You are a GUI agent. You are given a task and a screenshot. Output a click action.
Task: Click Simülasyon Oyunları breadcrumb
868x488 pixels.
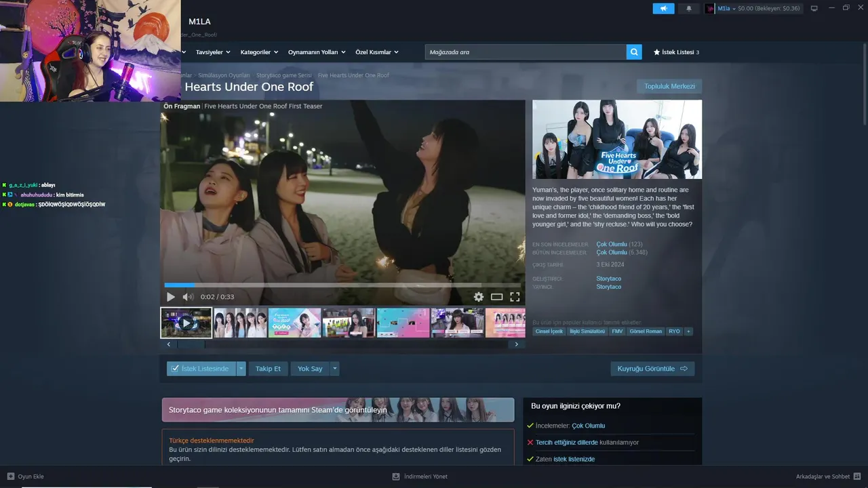224,75
